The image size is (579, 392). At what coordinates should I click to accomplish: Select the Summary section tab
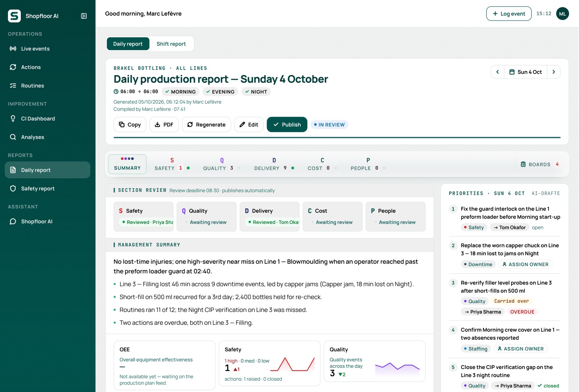click(127, 164)
